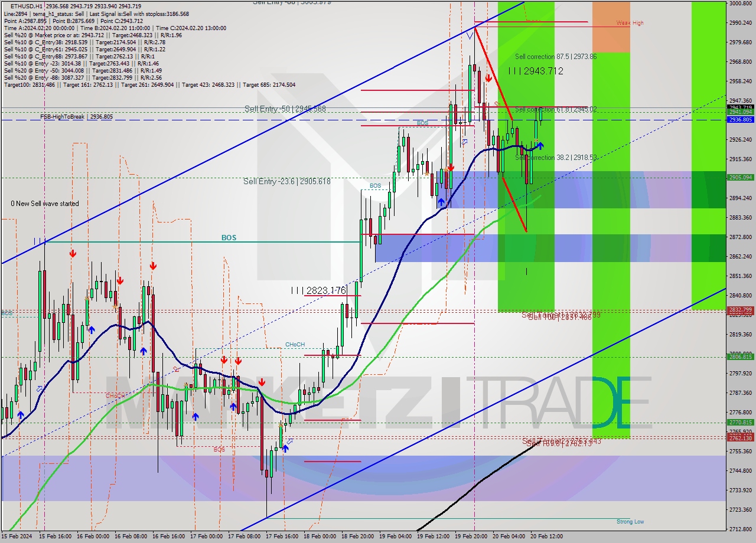
Task: Click the '0 New Sell wave started' text
Action: [45, 204]
